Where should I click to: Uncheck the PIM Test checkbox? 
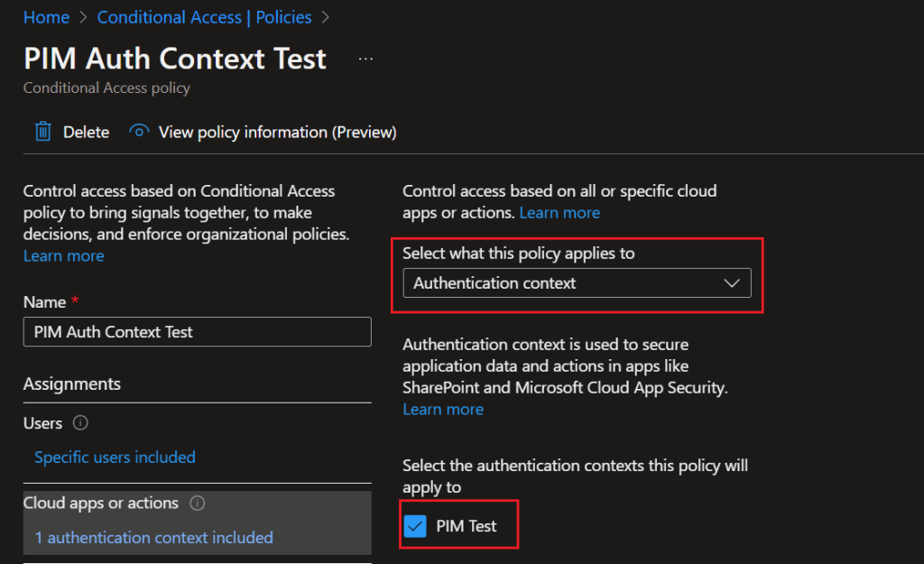click(415, 526)
